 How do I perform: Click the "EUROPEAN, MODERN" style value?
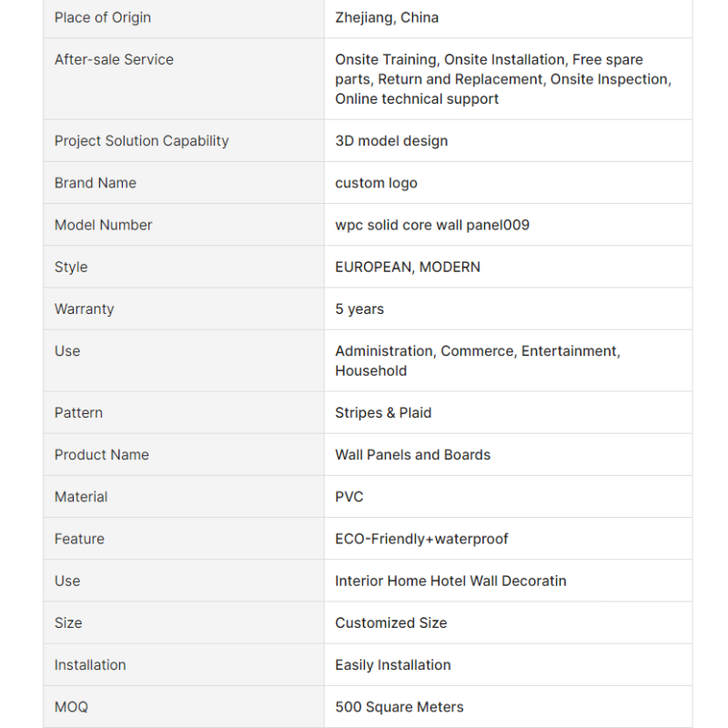tap(408, 267)
